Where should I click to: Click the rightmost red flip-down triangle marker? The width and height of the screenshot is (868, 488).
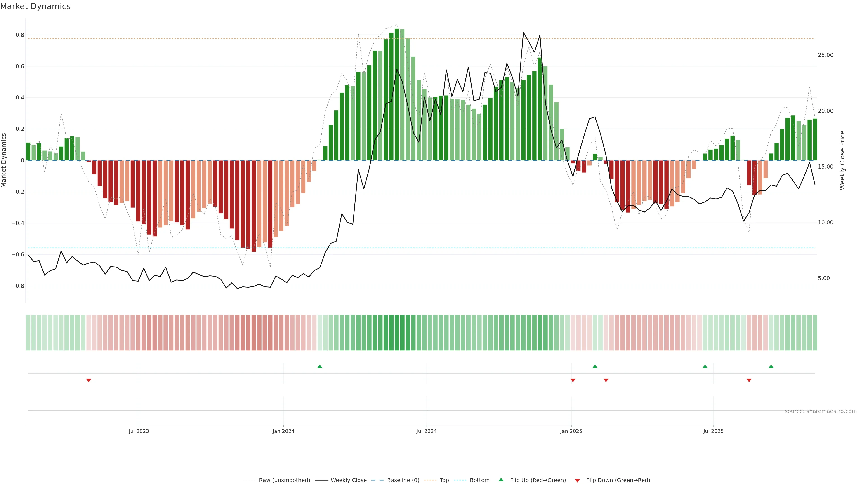click(749, 380)
